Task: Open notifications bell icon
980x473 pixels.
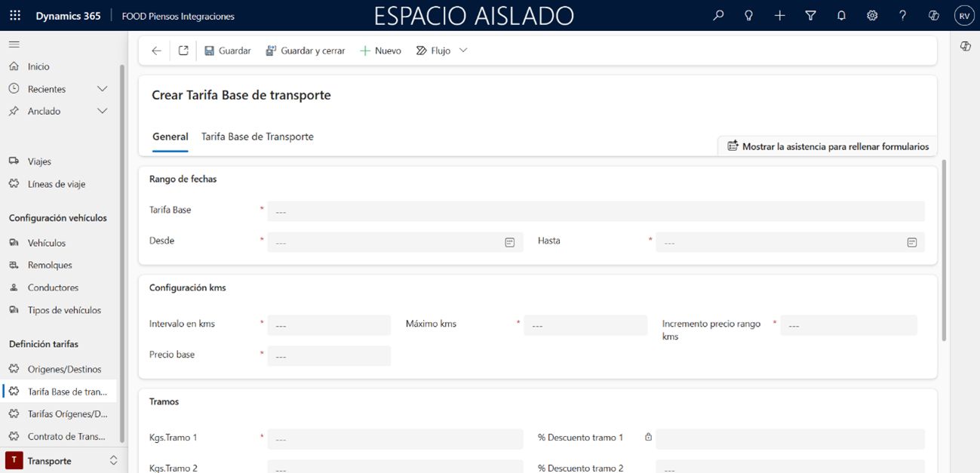Action: click(x=841, y=15)
